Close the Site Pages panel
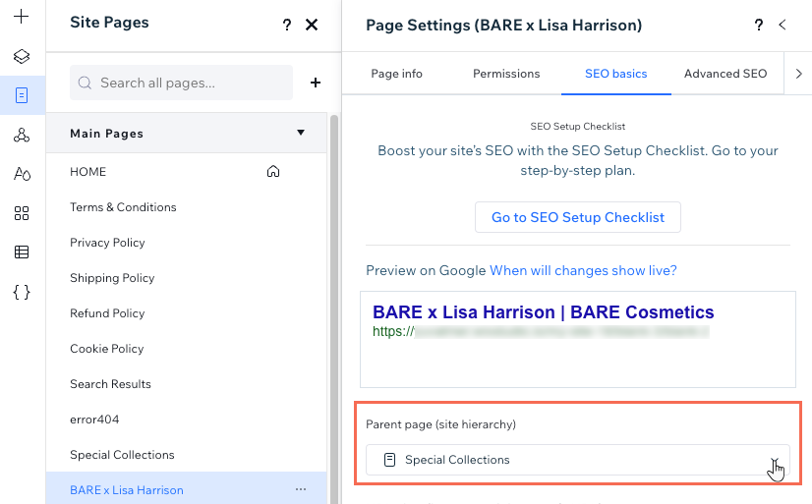Image resolution: width=812 pixels, height=504 pixels. click(x=312, y=26)
